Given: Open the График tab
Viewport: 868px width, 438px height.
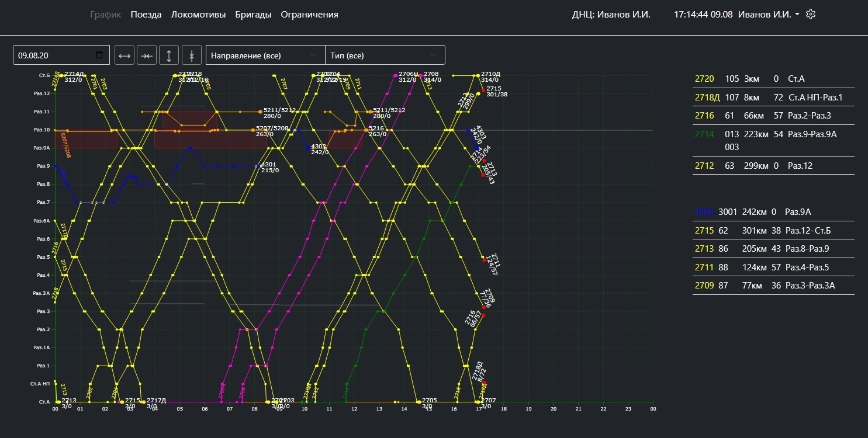Looking at the screenshot, I should [106, 14].
